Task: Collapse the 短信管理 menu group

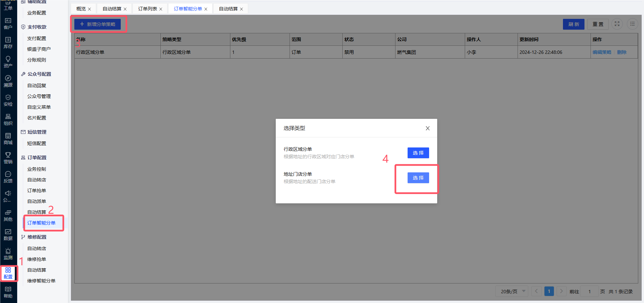Action: point(37,132)
